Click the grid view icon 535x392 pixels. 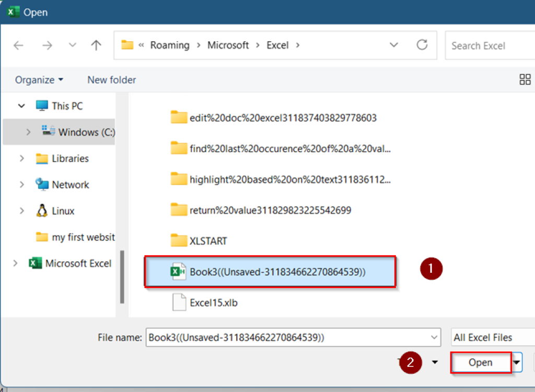tap(525, 79)
